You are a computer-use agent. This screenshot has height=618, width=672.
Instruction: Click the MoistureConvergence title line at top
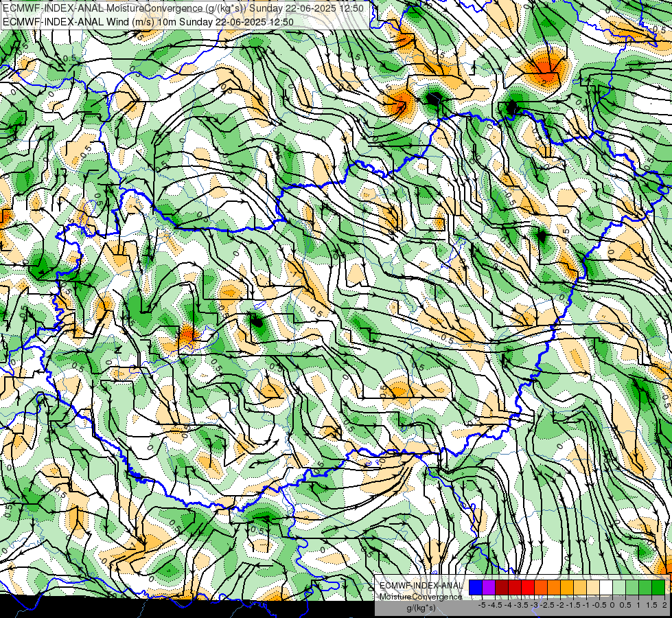183,8
